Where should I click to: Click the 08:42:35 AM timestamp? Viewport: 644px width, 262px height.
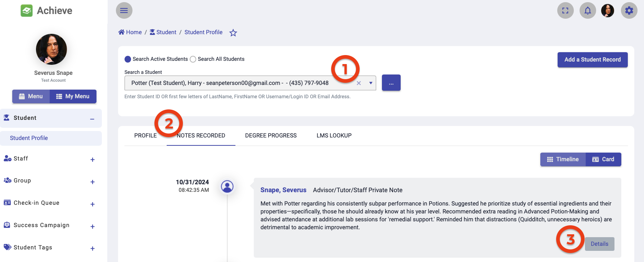coord(194,190)
